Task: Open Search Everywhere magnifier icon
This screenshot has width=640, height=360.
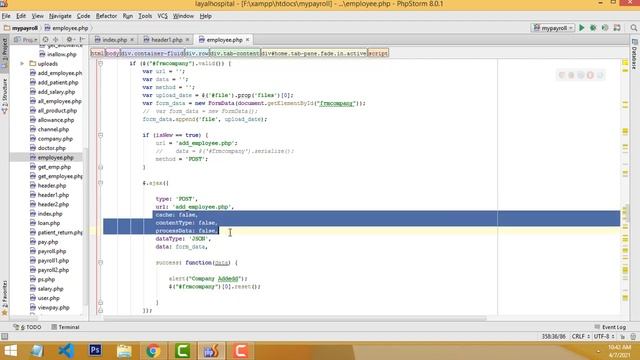Action: [633, 28]
